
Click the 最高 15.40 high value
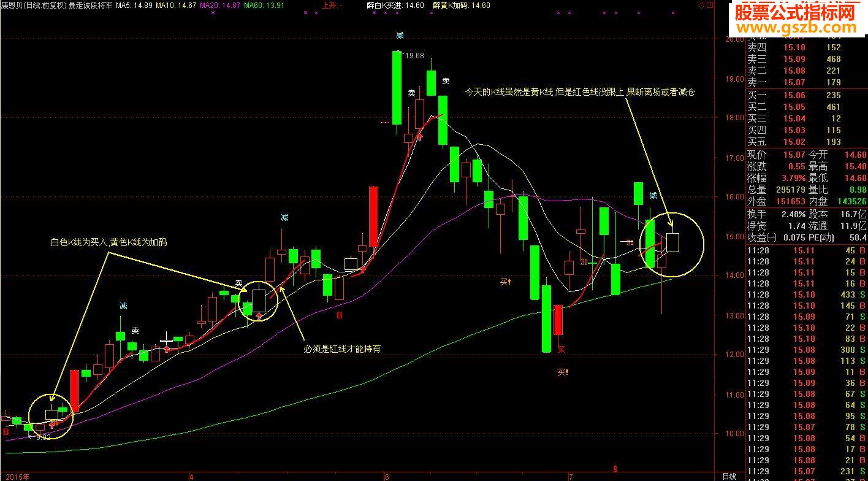click(x=855, y=166)
